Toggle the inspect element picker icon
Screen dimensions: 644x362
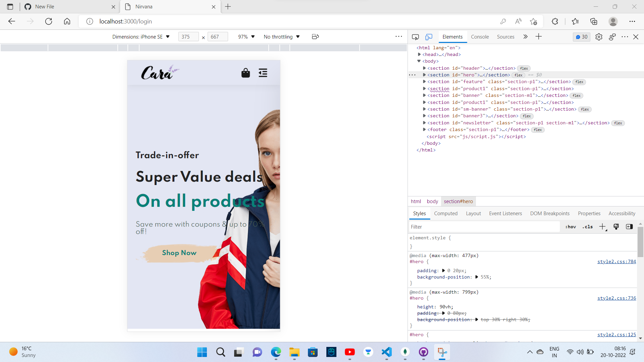tap(415, 37)
